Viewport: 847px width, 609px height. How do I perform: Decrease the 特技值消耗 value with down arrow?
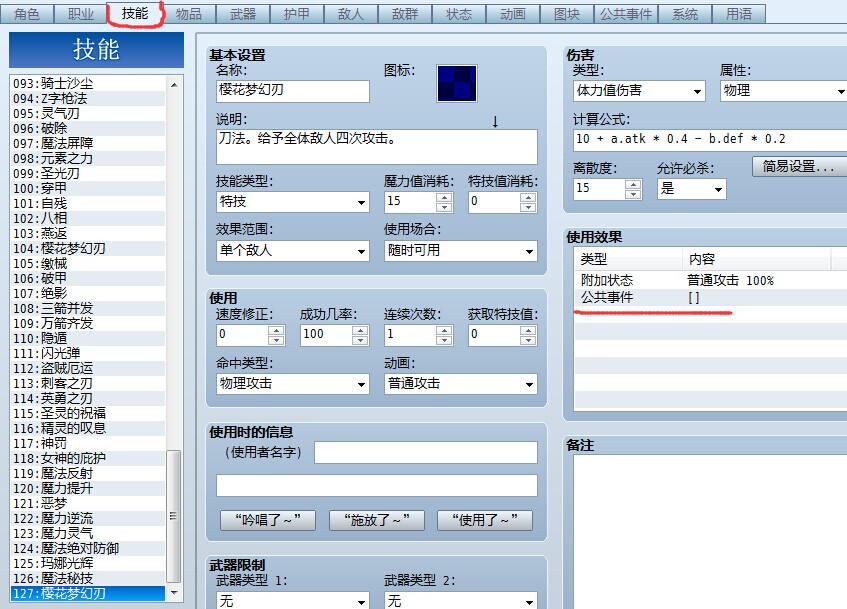tap(528, 207)
